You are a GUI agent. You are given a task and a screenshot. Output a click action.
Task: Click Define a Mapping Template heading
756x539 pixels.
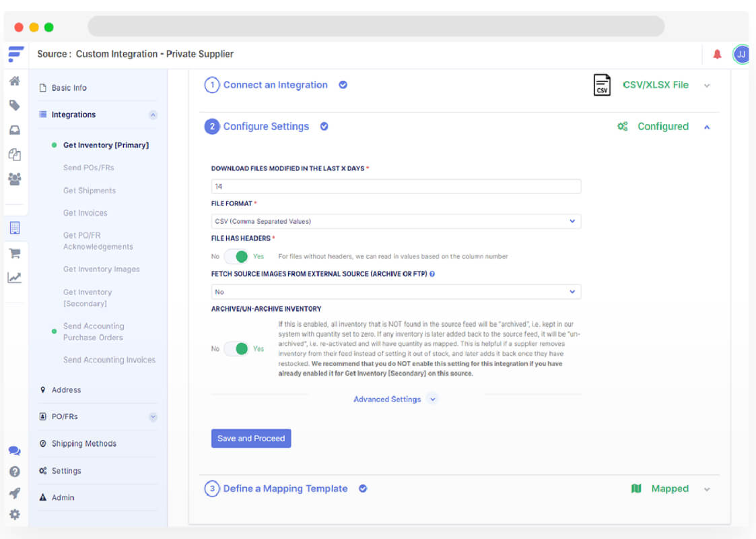click(285, 488)
